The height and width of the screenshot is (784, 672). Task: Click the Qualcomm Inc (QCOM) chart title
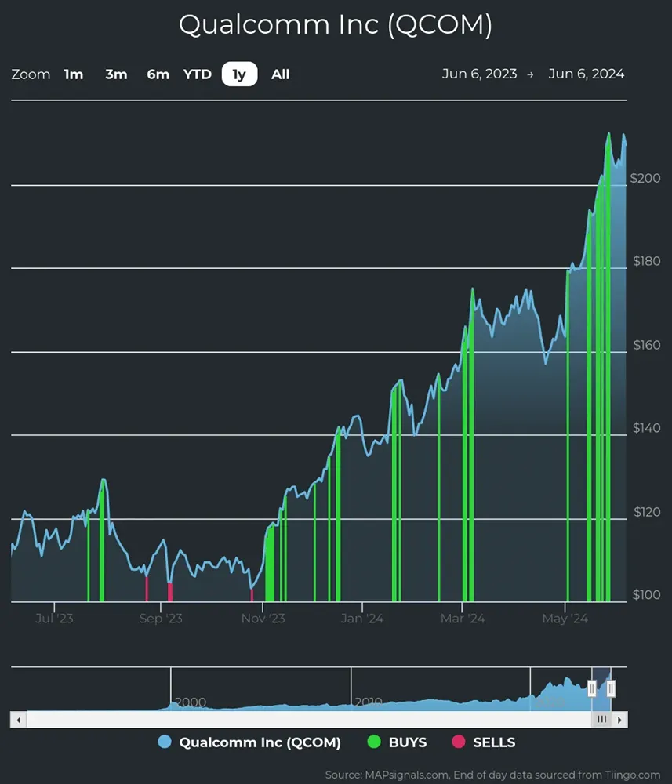pos(336,24)
